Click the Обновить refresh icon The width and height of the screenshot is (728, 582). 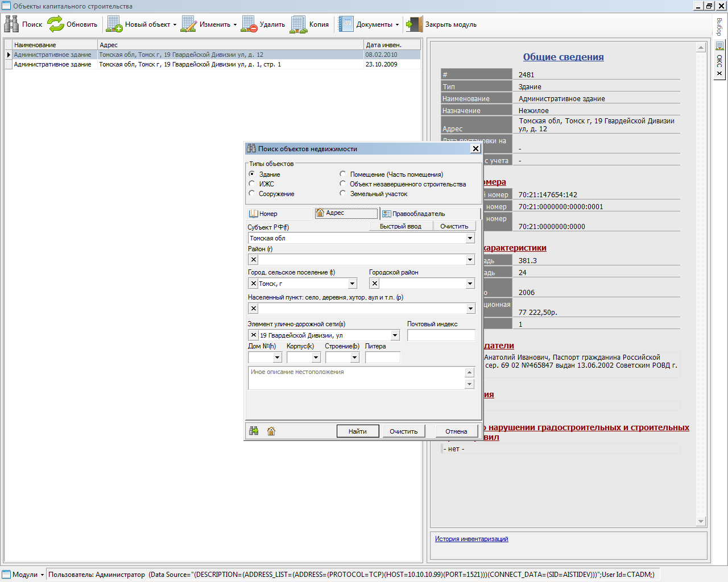point(56,24)
